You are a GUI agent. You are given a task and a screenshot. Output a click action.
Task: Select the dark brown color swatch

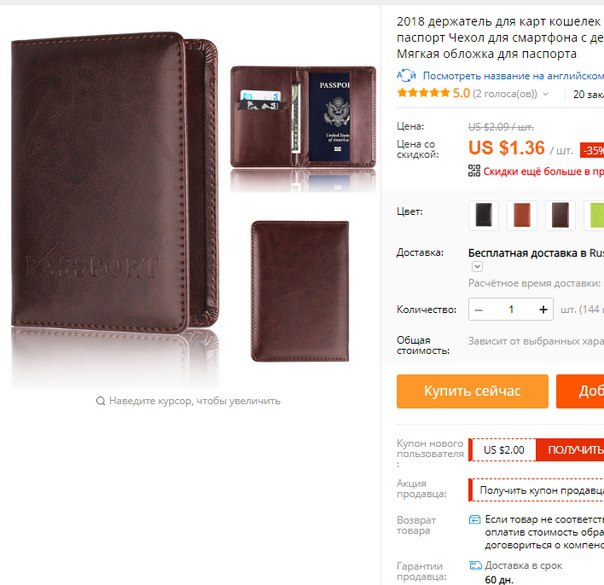(x=560, y=215)
